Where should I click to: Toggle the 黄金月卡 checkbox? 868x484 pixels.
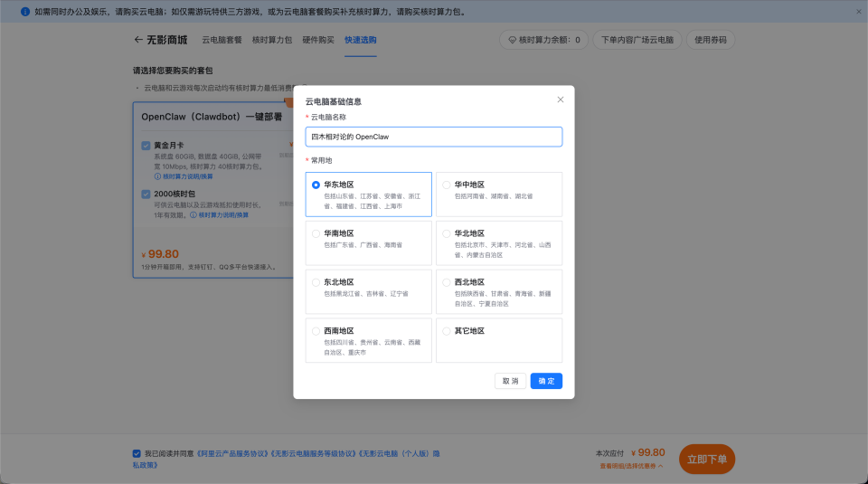[146, 146]
